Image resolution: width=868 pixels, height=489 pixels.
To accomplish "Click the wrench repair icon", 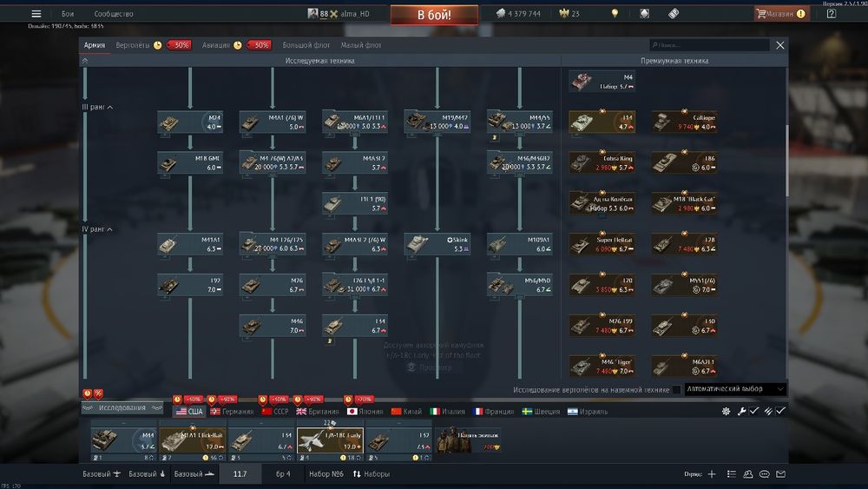I will (x=742, y=411).
